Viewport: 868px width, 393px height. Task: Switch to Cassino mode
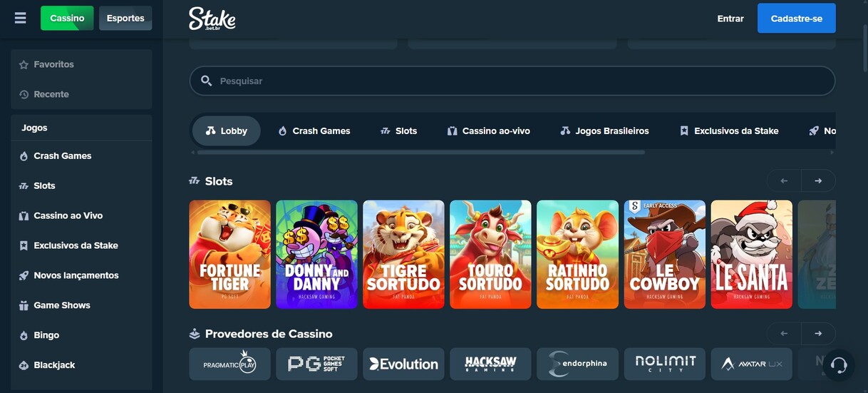[67, 19]
